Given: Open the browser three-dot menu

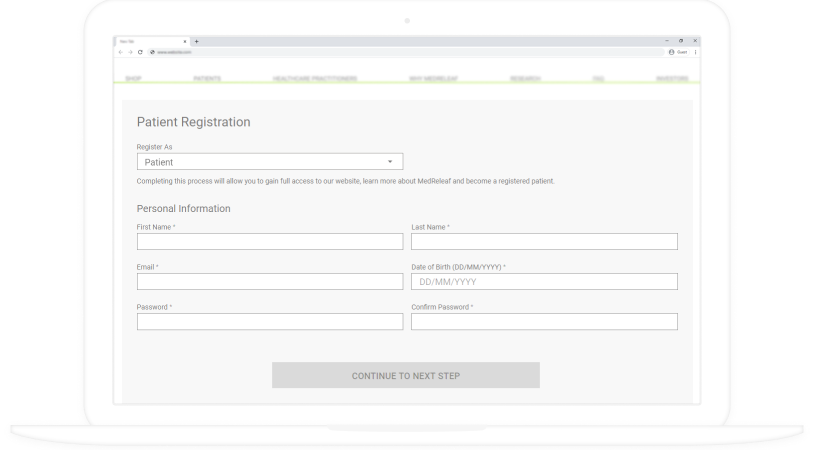Looking at the screenshot, I should [695, 52].
